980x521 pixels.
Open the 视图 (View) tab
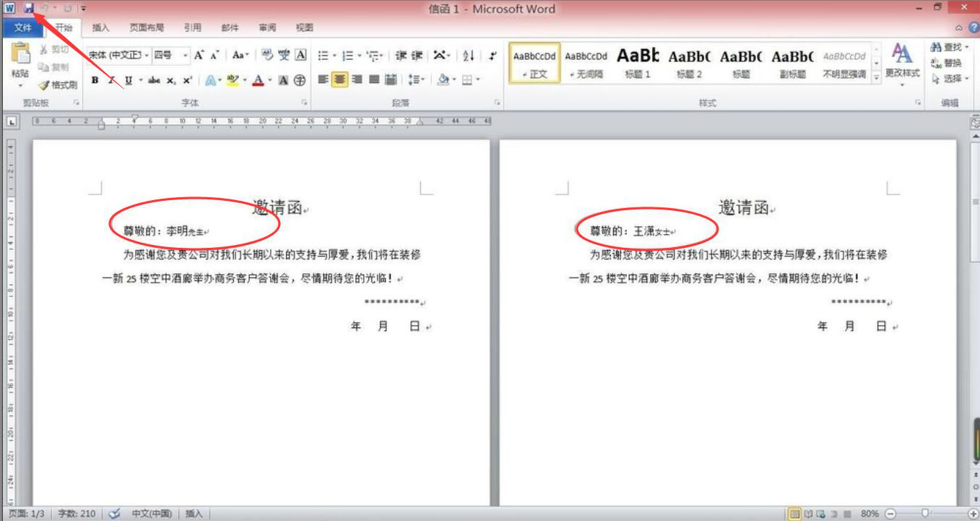pos(305,27)
